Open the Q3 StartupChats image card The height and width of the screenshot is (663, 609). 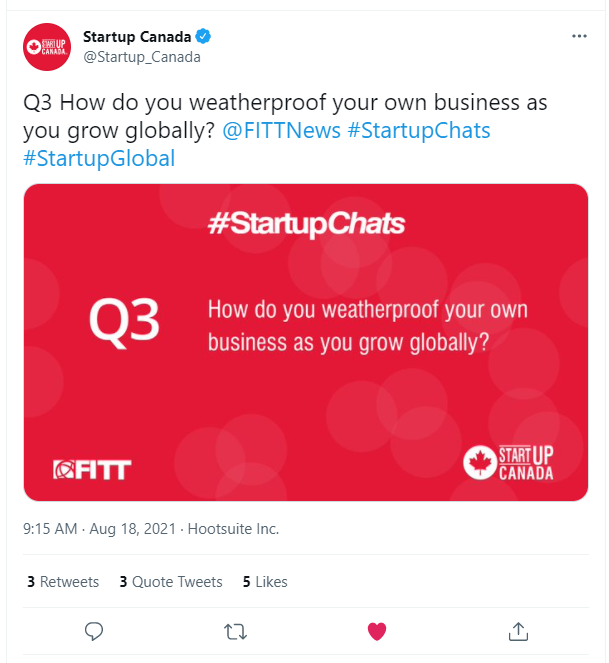pos(306,341)
